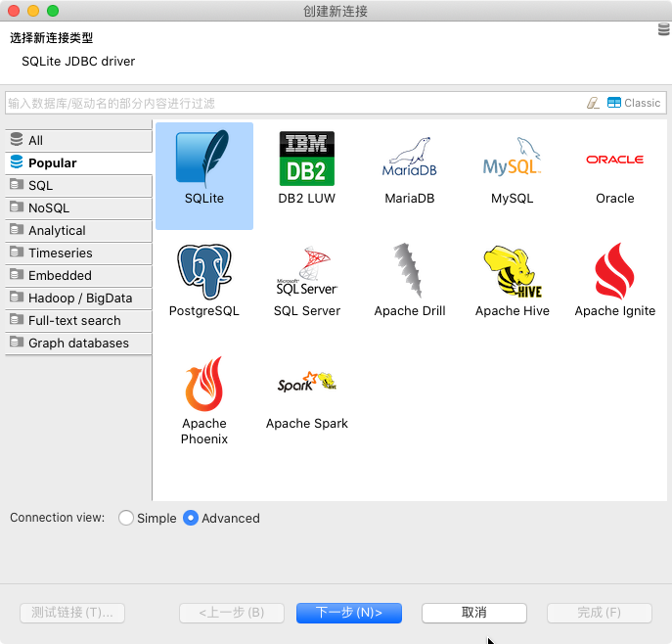Open the NoSQL category

coord(79,207)
